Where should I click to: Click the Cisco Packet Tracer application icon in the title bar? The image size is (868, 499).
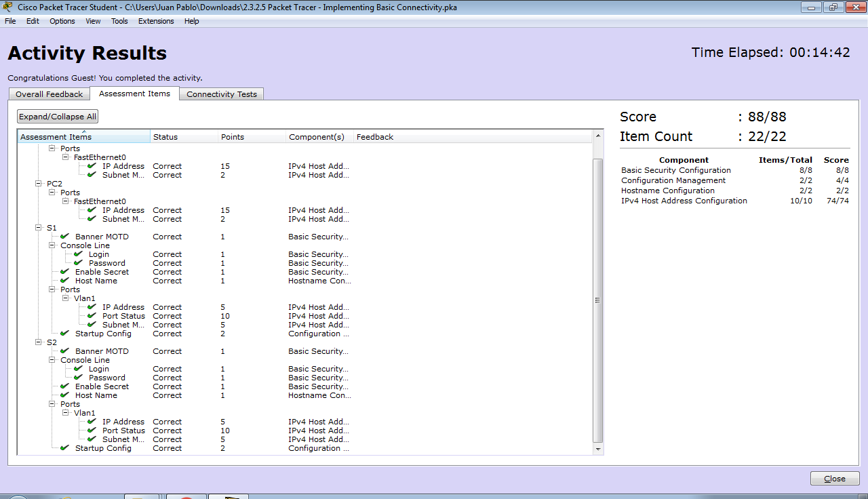pos(7,7)
